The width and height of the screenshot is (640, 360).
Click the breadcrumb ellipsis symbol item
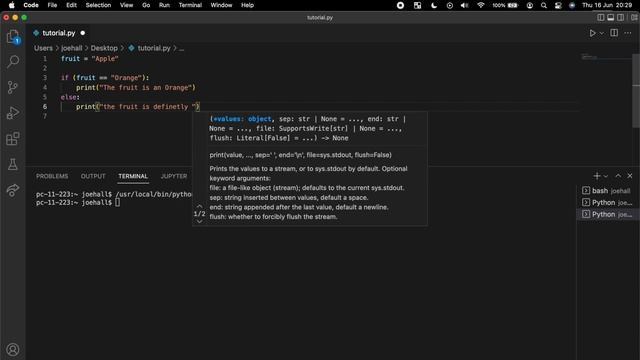click(182, 48)
